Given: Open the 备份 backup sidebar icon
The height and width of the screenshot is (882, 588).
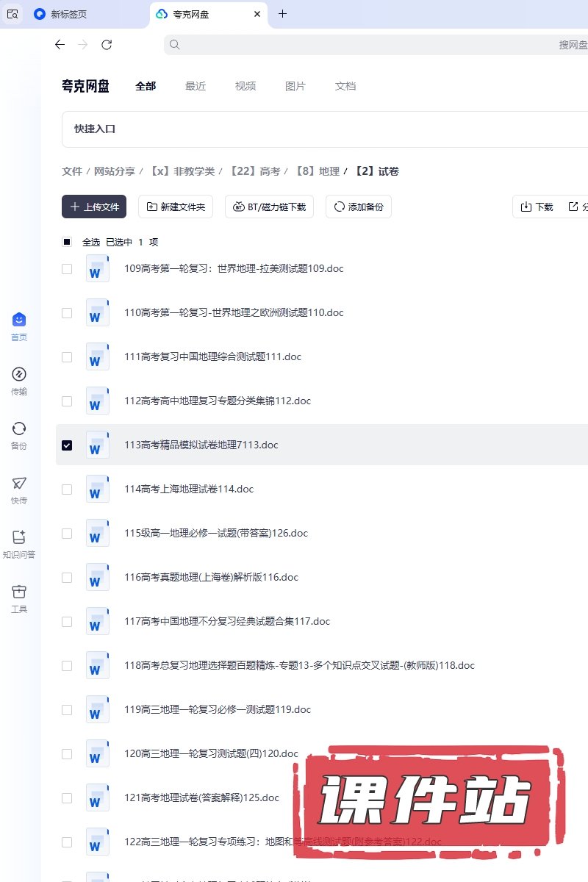Looking at the screenshot, I should (x=19, y=429).
